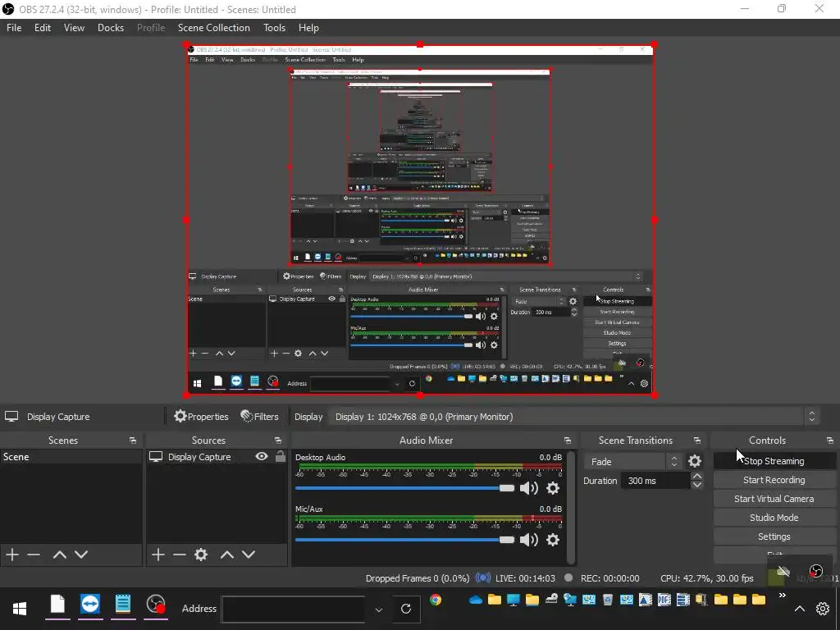Open Google Chrome from the taskbar
Image resolution: width=840 pixels, height=630 pixels.
(x=436, y=600)
